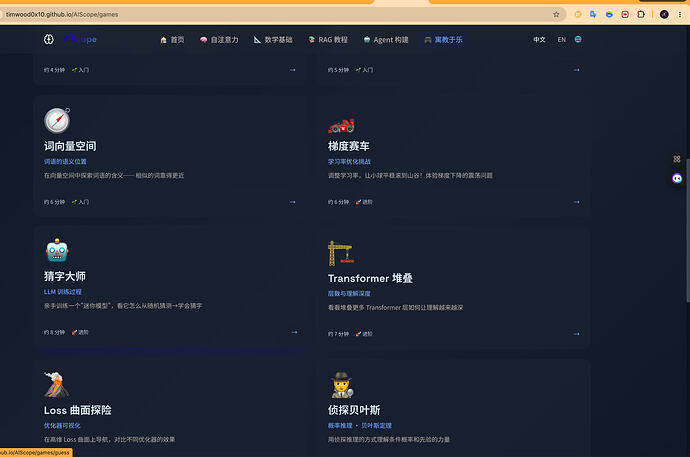690x457 pixels.
Task: Click the 学习率优化挑战 subtitle
Action: point(349,161)
